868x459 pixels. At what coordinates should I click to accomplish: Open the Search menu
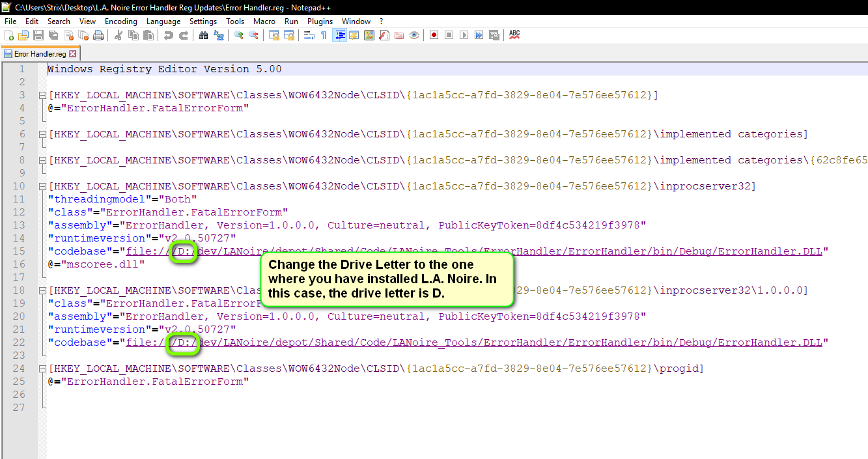pos(59,21)
